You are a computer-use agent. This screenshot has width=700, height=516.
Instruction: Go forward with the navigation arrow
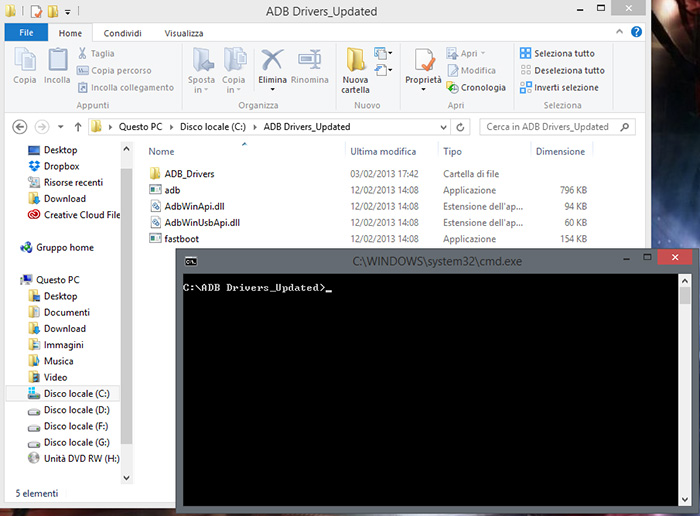(42, 127)
